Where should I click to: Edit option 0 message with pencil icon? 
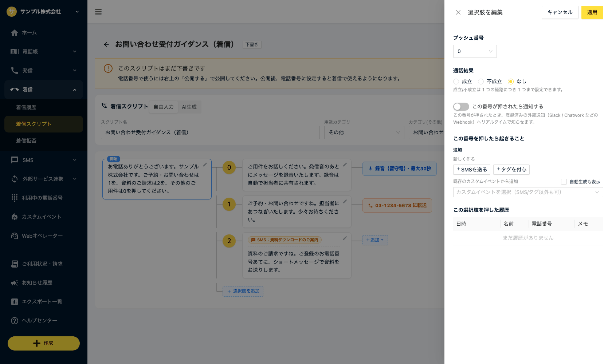[x=345, y=165]
